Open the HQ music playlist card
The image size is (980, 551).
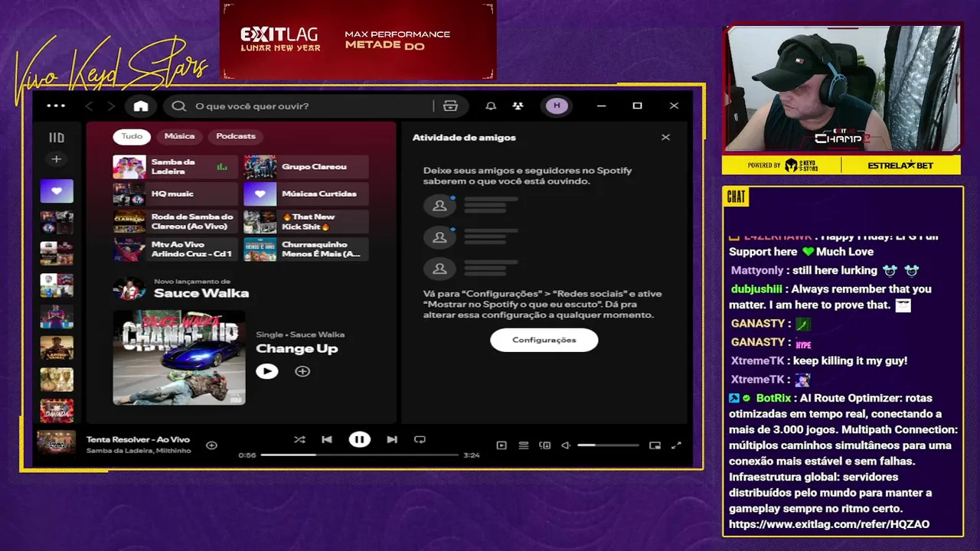[x=175, y=194]
